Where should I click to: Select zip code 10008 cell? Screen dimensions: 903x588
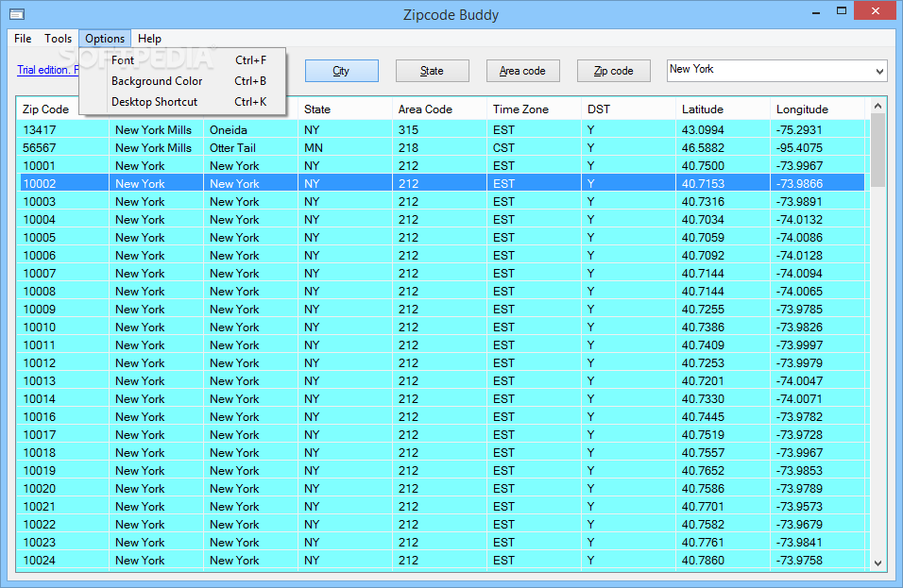[x=64, y=291]
